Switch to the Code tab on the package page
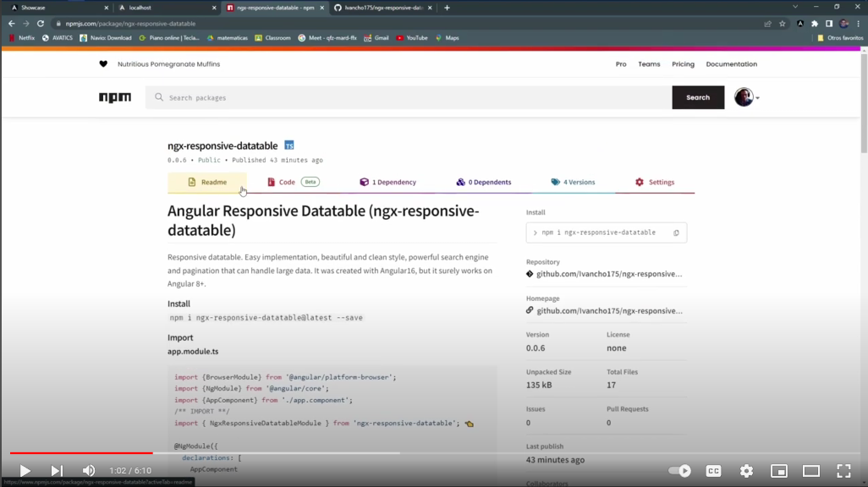Image resolution: width=868 pixels, height=487 pixels. [287, 182]
